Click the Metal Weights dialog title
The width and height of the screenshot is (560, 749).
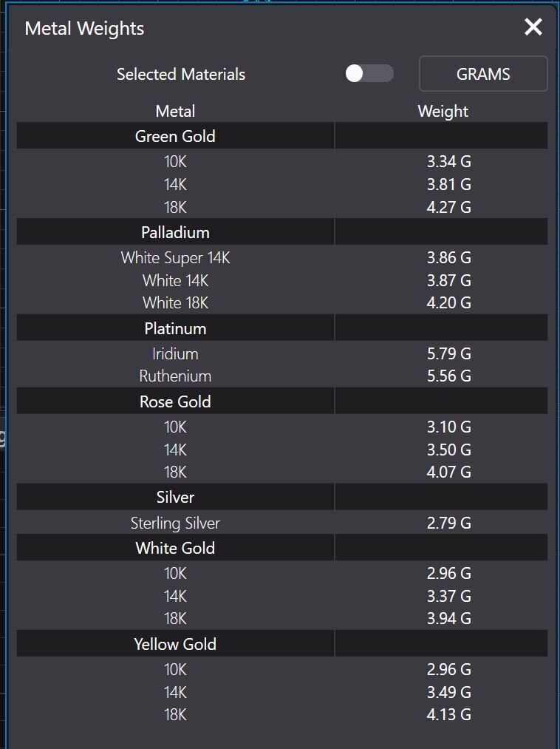pyautogui.click(x=84, y=29)
